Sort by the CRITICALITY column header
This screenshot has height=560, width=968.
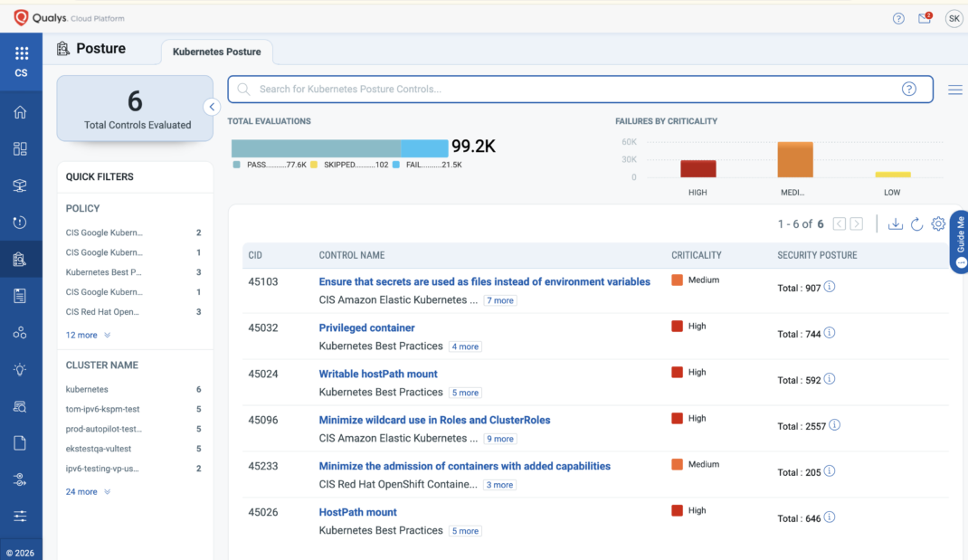697,255
